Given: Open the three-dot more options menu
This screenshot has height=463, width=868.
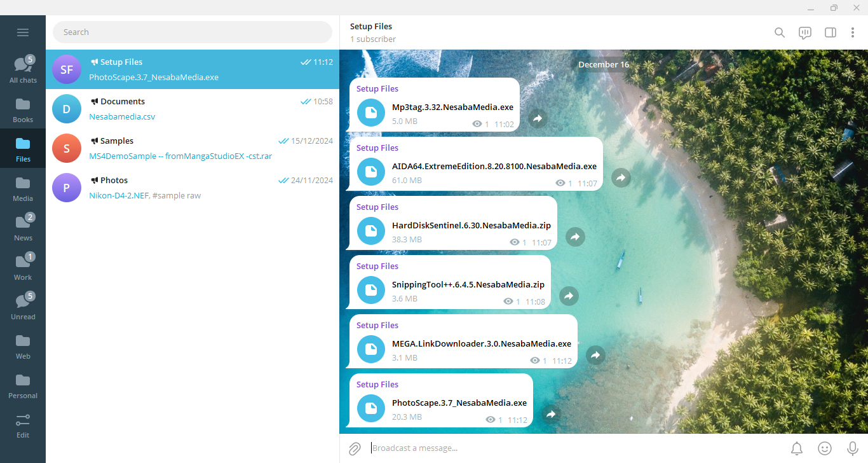Looking at the screenshot, I should click(853, 32).
